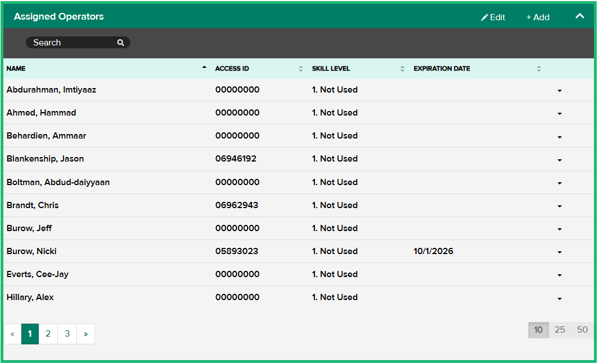Open row dropdown for Everts, Cee-Jay
The image size is (599, 364).
[x=559, y=275]
